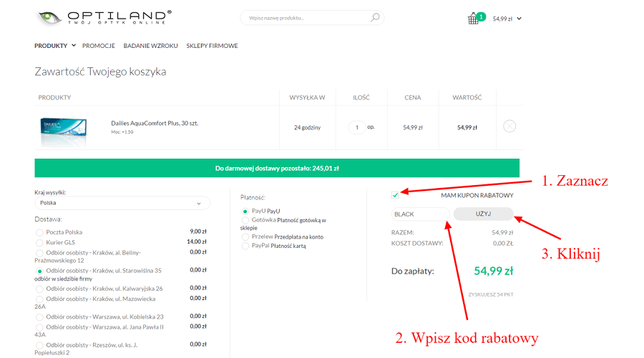Select pickup at Warszawa Jana Pawła II

tap(39, 328)
